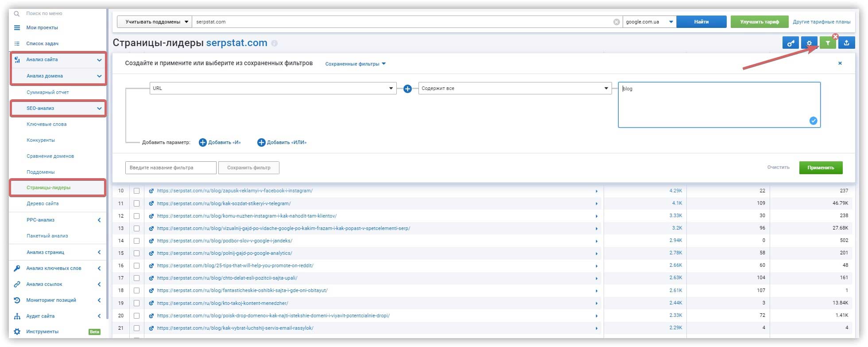
Task: Open the google.com.ua search engine dropdown
Action: [649, 22]
